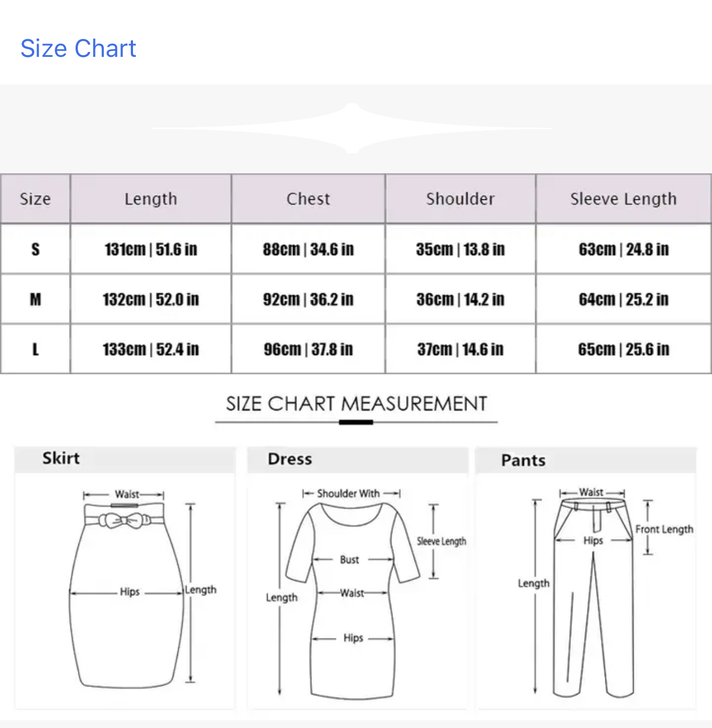Screen dimensions: 712x728
Task: Click the Skirt label header
Action: [61, 458]
